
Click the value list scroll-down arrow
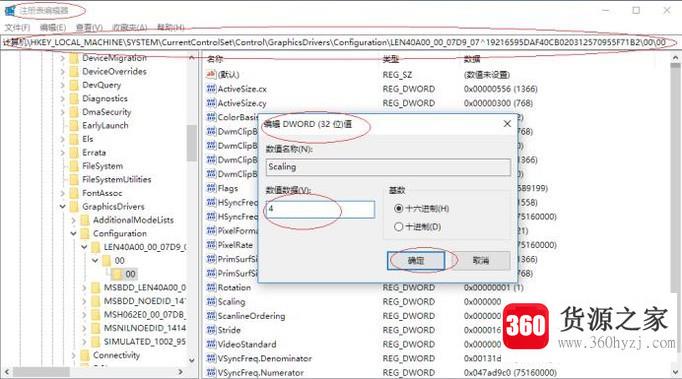[x=675, y=372]
